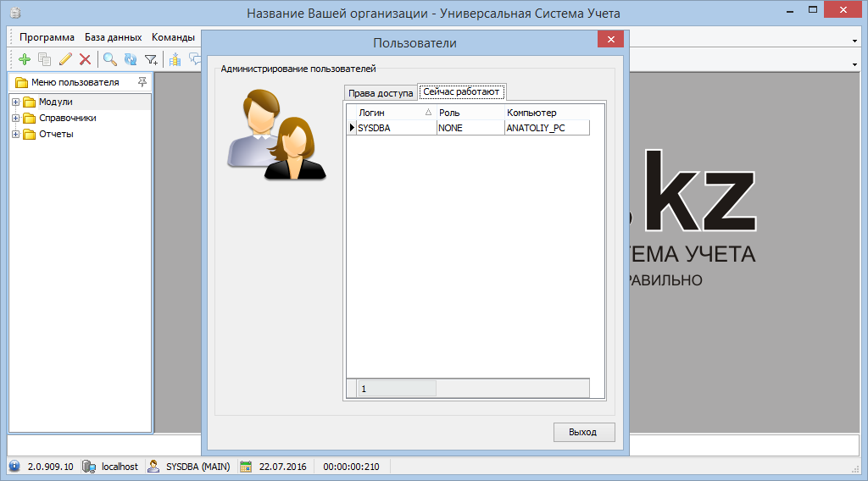Select the SYSDBA row in the grid
868x481 pixels.
tap(396, 128)
